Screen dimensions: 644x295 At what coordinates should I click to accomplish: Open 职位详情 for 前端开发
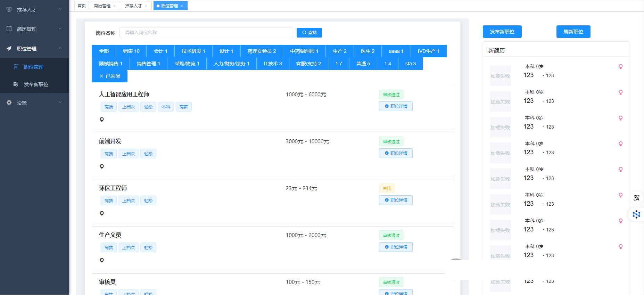pyautogui.click(x=396, y=153)
